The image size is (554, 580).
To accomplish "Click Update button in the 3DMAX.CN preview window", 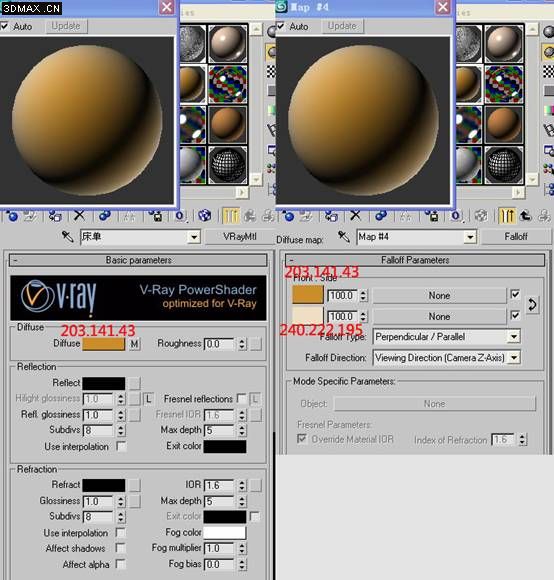I will tap(66, 26).
